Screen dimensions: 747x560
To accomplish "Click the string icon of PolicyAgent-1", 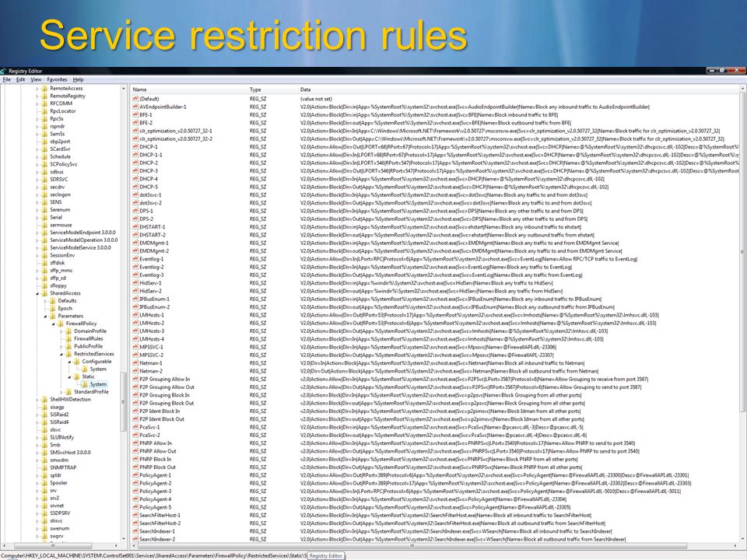I will [x=135, y=475].
